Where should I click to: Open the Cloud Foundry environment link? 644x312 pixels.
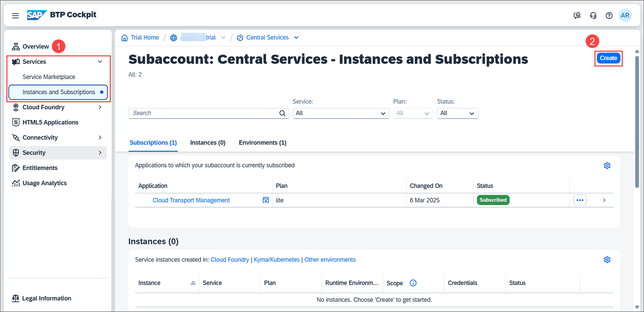(x=230, y=260)
